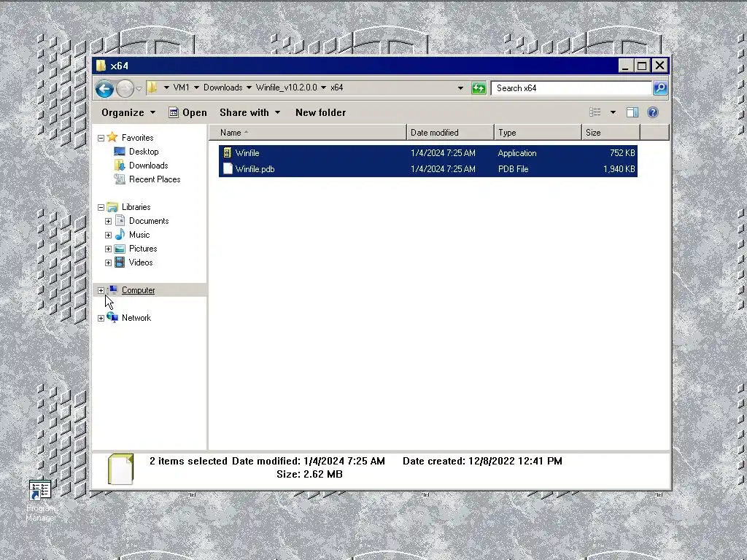
Task: Click the Winfile.pdb file name
Action: click(x=255, y=169)
